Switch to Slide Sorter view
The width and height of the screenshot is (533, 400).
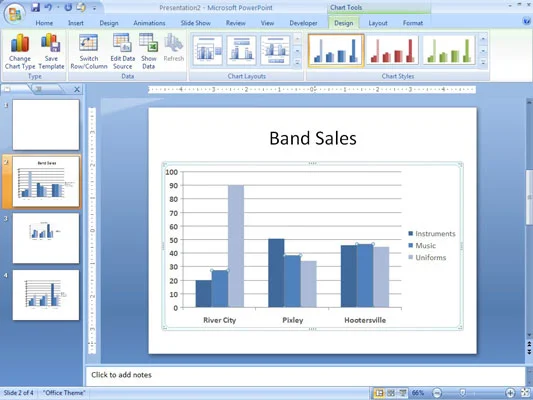pyautogui.click(x=391, y=393)
